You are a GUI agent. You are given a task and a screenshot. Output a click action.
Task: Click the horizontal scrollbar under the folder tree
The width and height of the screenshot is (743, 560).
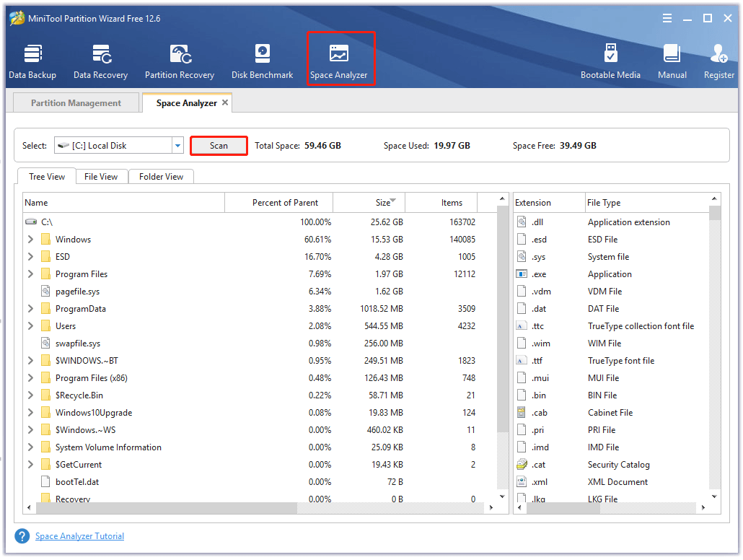pos(166,508)
